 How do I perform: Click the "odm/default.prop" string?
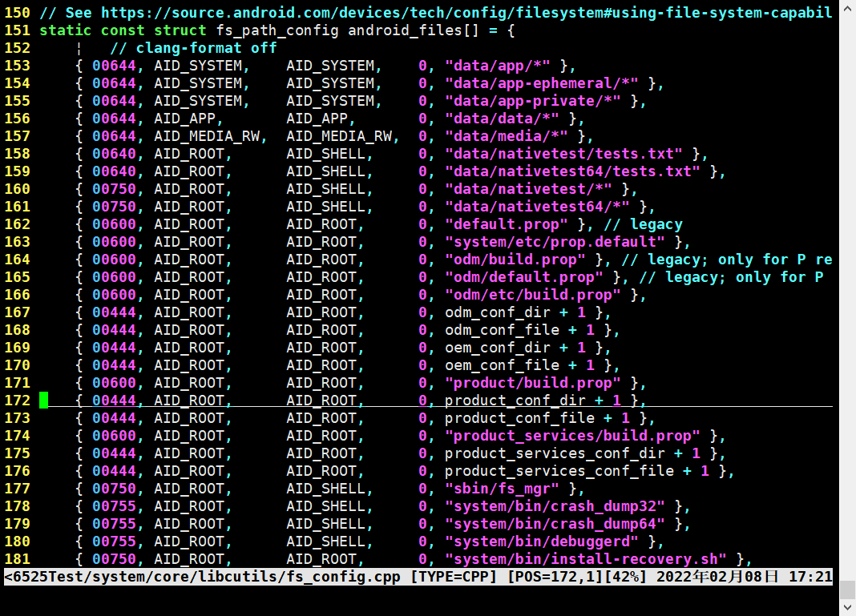[x=524, y=276]
